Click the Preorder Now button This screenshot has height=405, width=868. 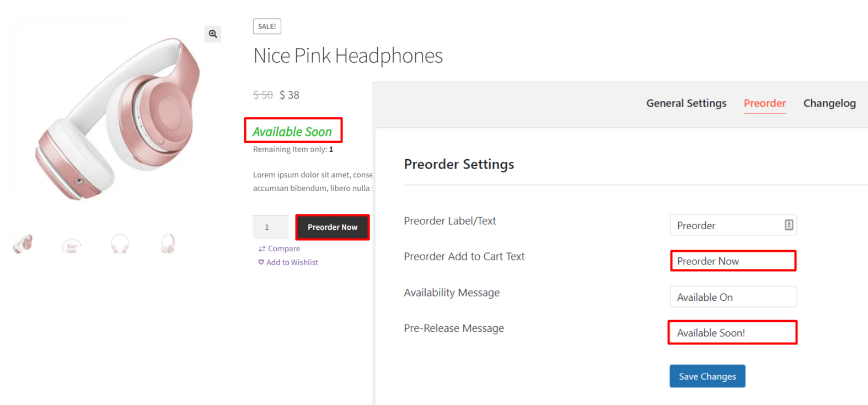coord(332,227)
